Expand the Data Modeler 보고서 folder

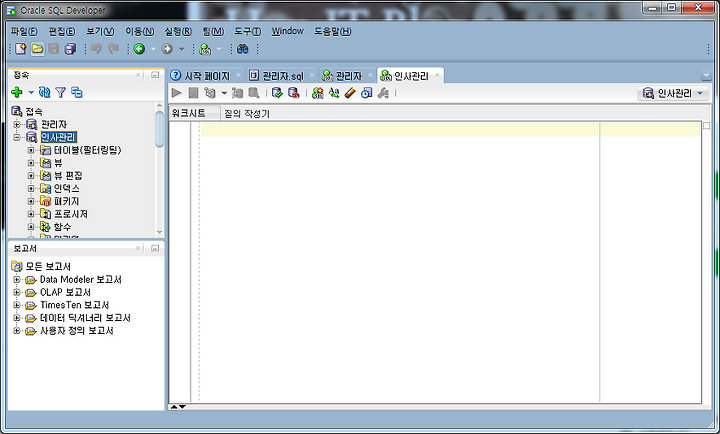pyautogui.click(x=17, y=279)
